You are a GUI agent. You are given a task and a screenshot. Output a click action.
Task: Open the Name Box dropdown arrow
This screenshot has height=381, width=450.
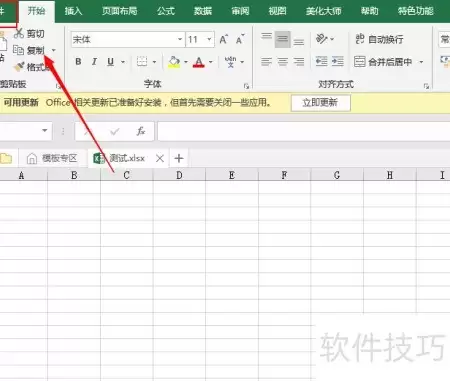click(45, 130)
